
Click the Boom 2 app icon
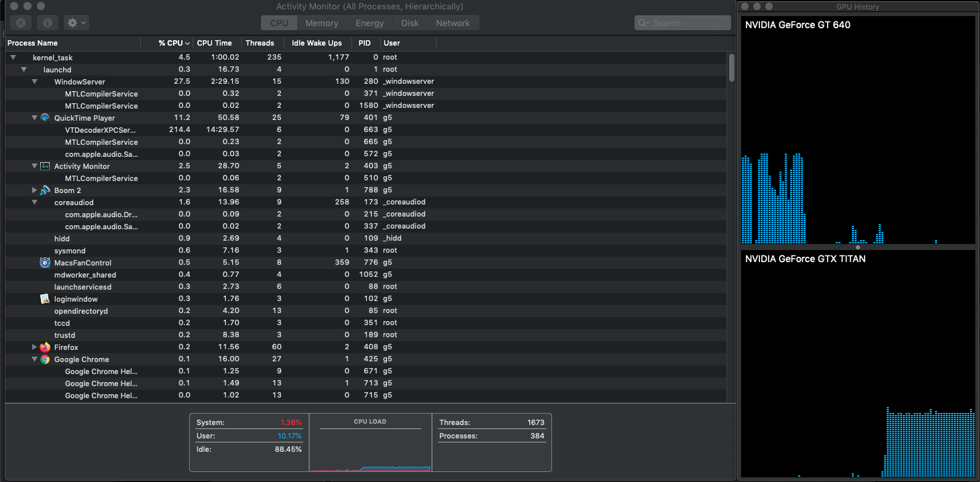click(45, 190)
